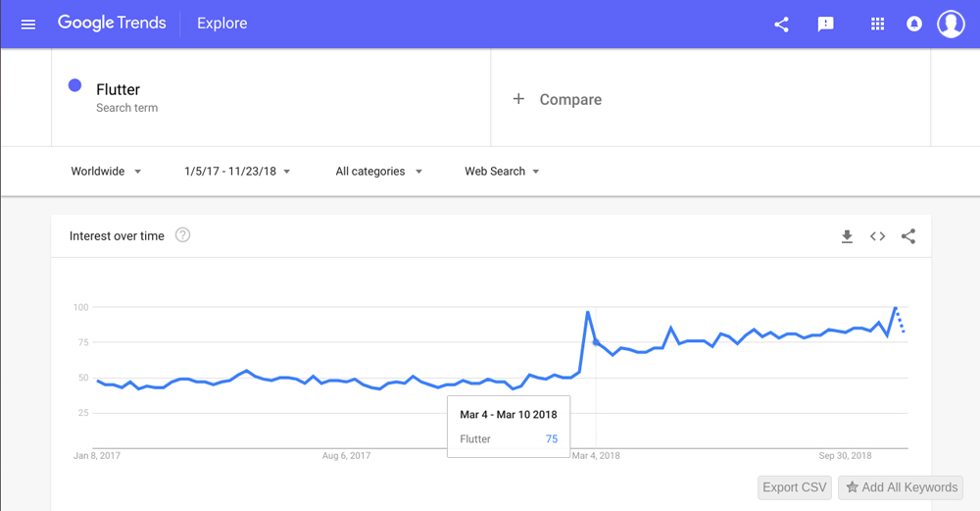The height and width of the screenshot is (511, 980).
Task: Open the embed code icon
Action: tap(877, 236)
